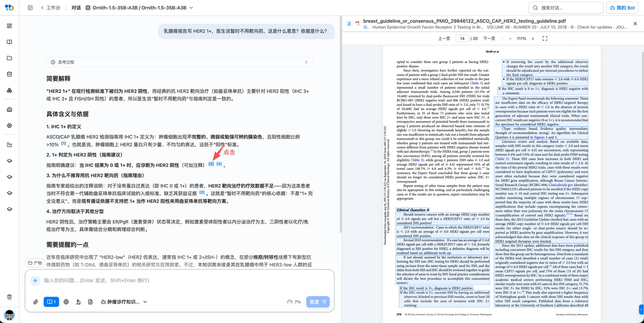
Task: Click the document icon in input toolbar
Action: [91, 302]
